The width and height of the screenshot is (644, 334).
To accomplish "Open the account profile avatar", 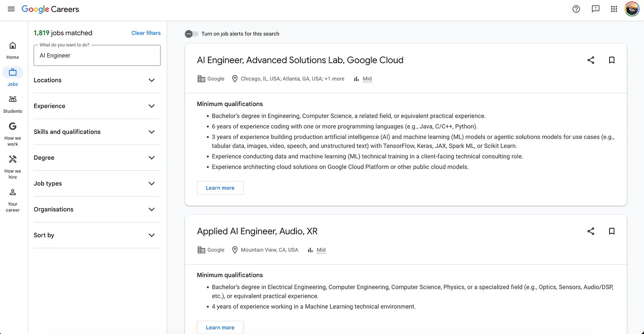I will tap(632, 9).
